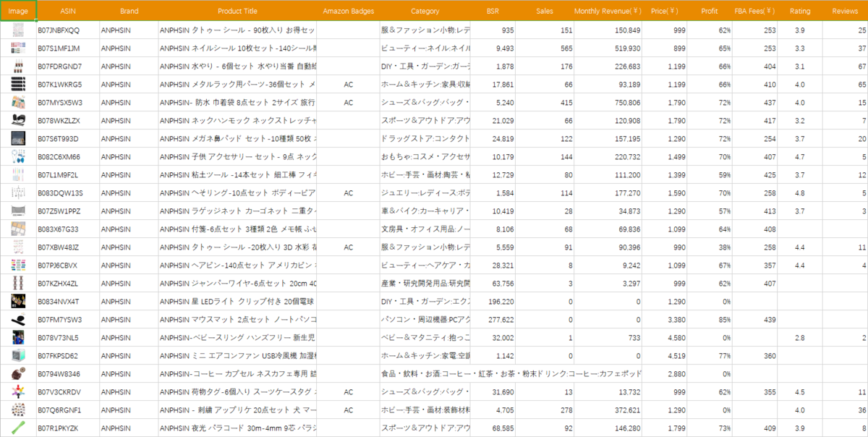Open product thumbnail for B078V73NL5
Screen dimensions: 868x437
[18, 338]
